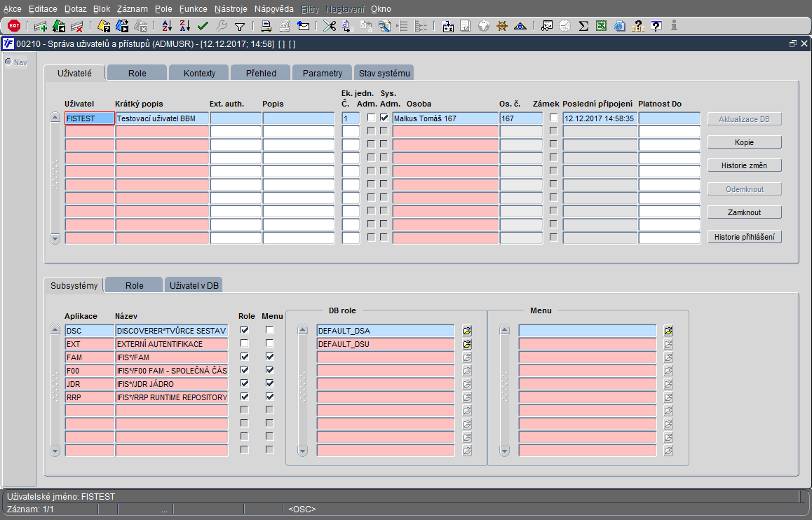The width and height of the screenshot is (812, 520).
Task: Toggle Menu checkbox for DSC application
Action: (269, 329)
